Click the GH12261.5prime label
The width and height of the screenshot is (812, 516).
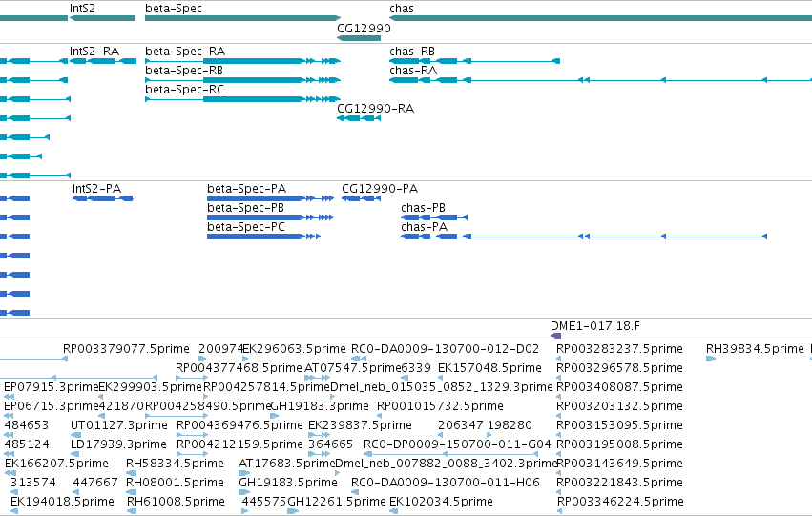click(337, 502)
